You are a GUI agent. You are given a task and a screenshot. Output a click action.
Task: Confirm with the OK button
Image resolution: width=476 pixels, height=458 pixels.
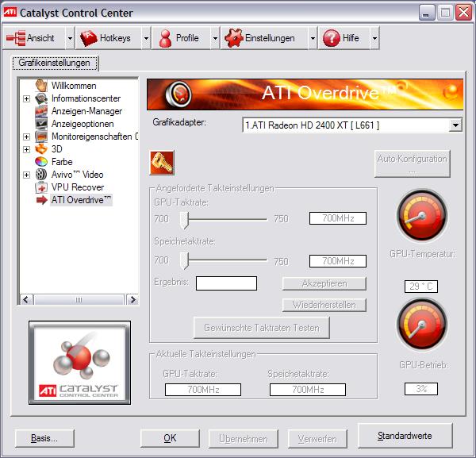coord(170,438)
